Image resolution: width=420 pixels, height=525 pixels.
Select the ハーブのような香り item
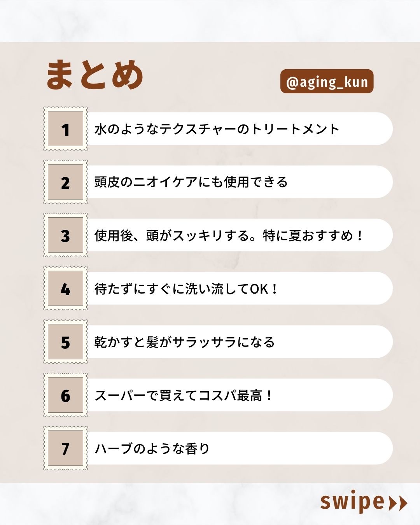[x=152, y=449]
